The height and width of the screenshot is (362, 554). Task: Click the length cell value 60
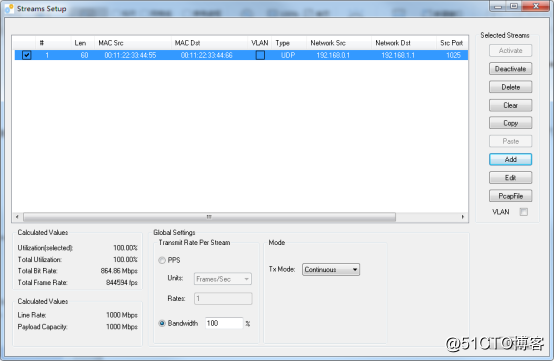tap(84, 55)
